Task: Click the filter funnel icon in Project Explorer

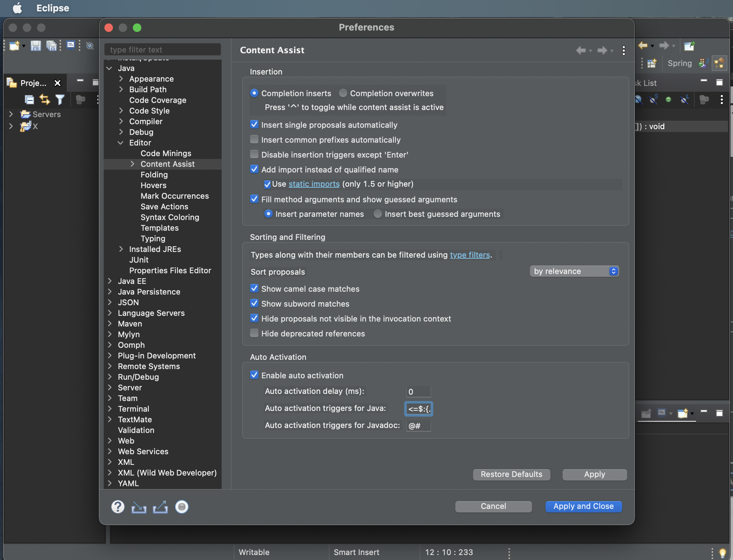Action: pos(60,100)
